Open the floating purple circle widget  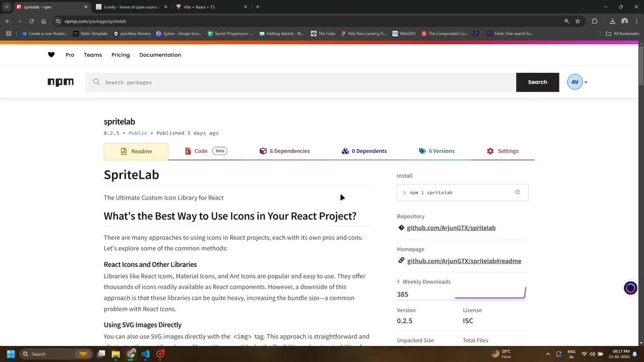pos(630,288)
